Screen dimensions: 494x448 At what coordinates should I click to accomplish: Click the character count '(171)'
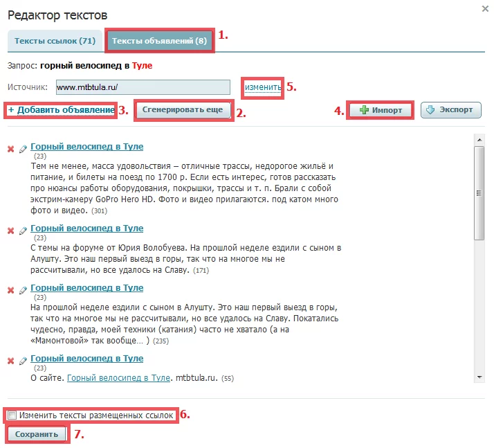click(x=201, y=271)
